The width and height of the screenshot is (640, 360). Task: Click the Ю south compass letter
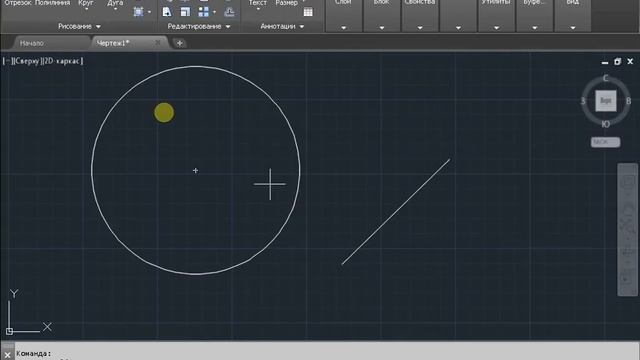(x=606, y=124)
